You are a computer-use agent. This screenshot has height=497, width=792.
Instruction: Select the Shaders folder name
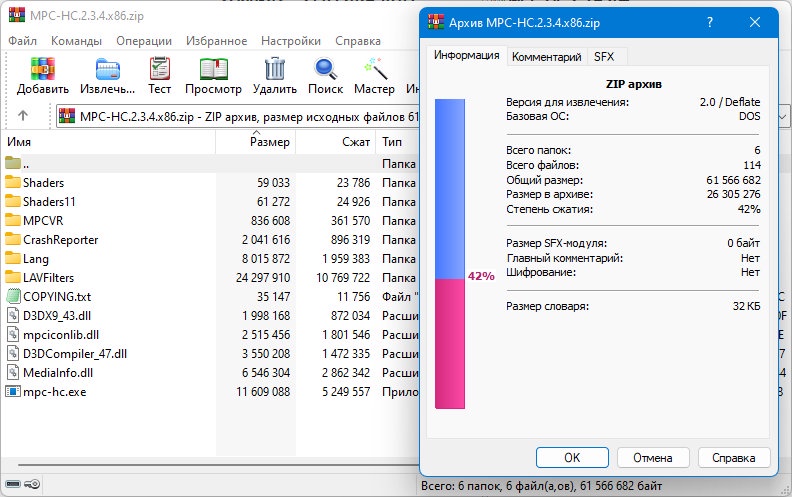click(x=43, y=182)
